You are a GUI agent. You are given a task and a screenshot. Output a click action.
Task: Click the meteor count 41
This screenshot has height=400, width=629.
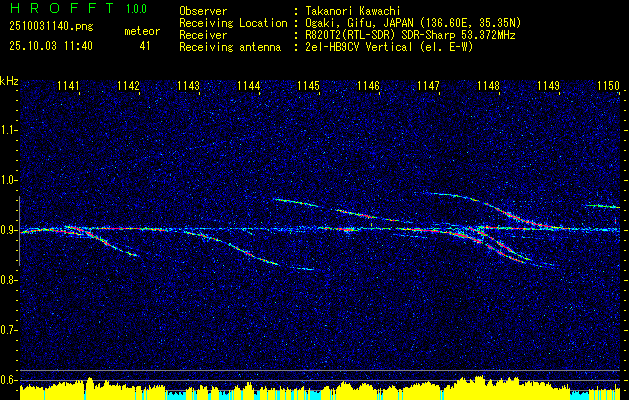145,46
